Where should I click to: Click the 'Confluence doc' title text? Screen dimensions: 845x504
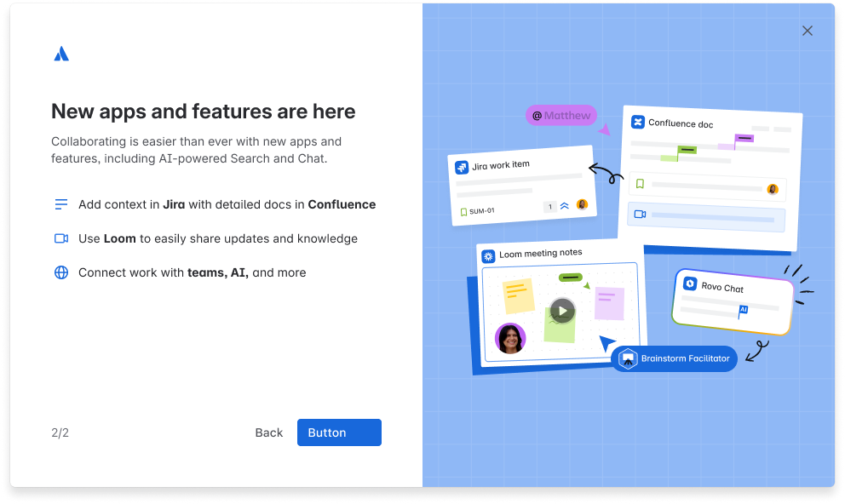pyautogui.click(x=681, y=123)
